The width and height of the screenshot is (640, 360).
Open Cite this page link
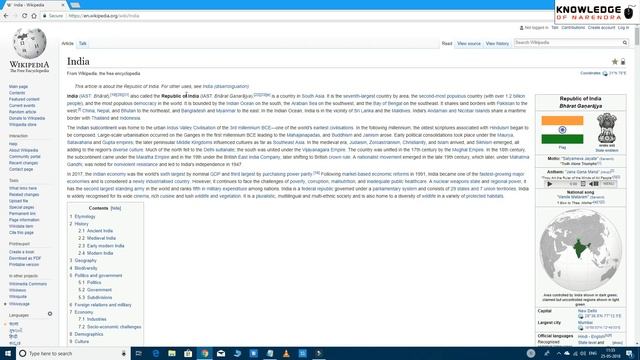[21, 233]
